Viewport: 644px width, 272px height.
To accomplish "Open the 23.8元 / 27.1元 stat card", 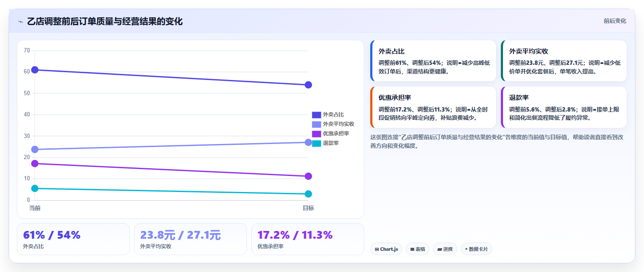I will coord(190,239).
